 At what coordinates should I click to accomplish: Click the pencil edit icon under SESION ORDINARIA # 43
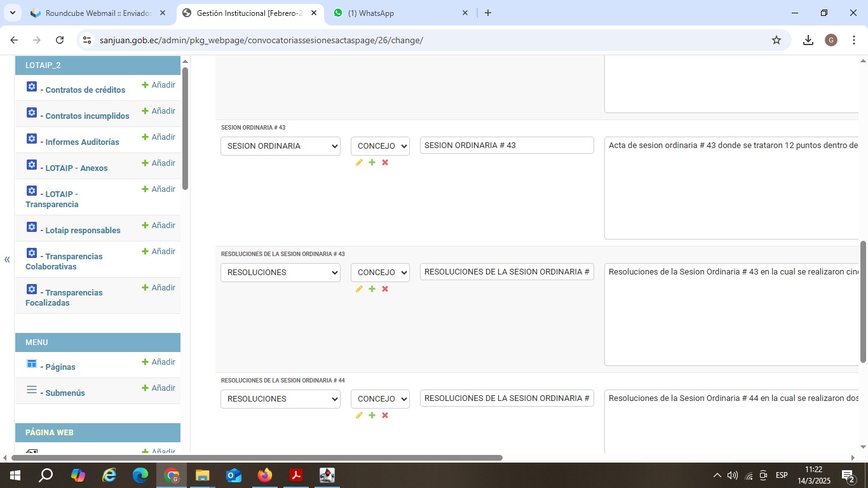(359, 163)
